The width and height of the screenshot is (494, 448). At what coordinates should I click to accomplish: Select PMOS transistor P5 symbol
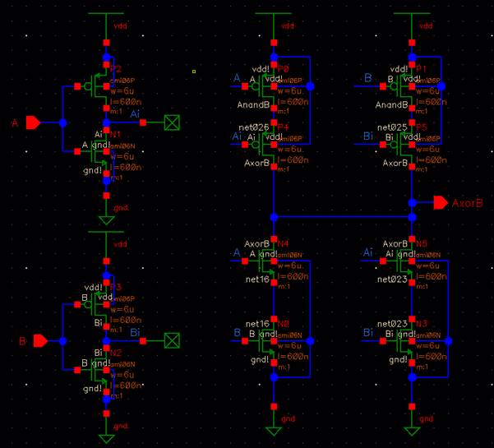coord(401,145)
